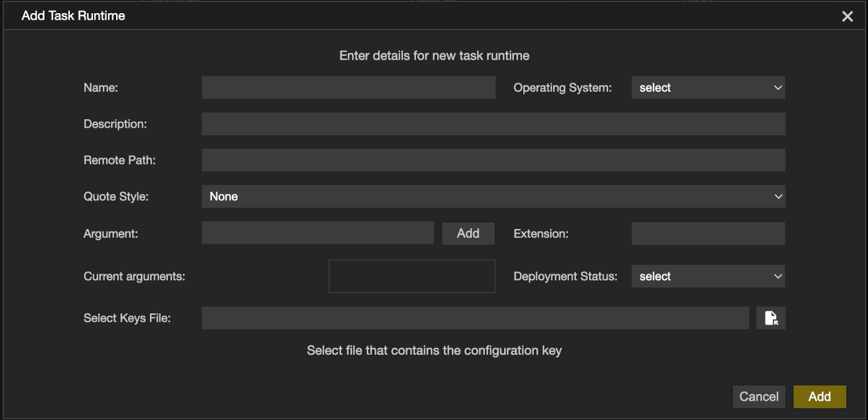This screenshot has width=868, height=420.
Task: Click the Name input field
Action: click(x=348, y=87)
